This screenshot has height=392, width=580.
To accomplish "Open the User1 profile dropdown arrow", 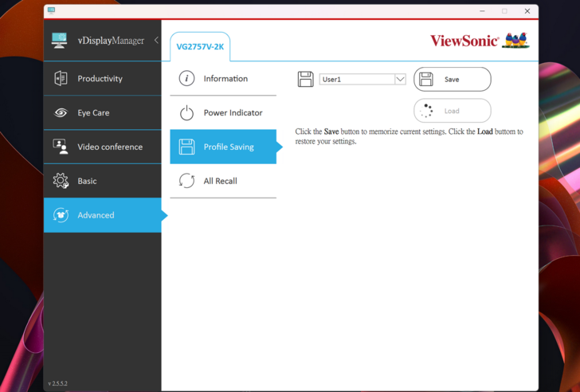I will 400,80.
